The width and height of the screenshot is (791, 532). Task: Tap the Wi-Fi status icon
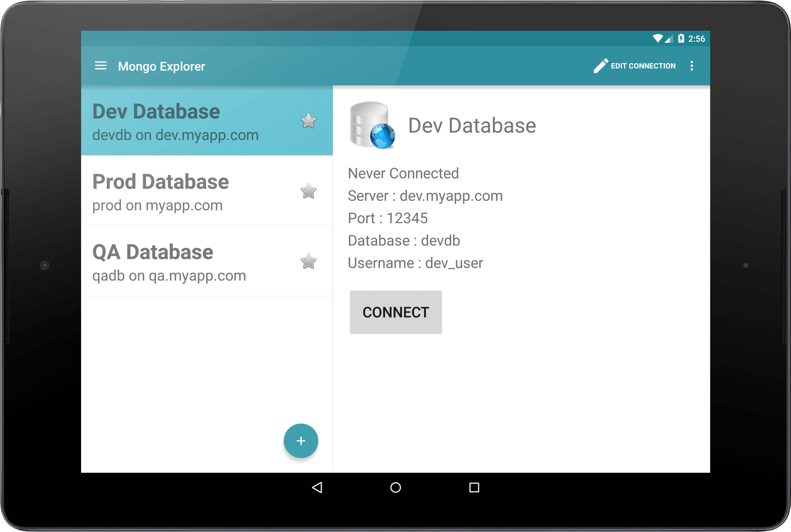coord(658,38)
